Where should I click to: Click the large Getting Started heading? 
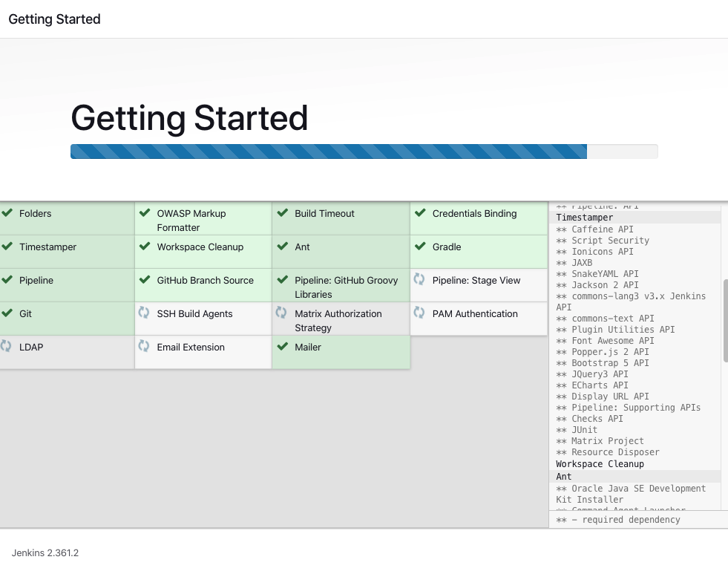(x=189, y=118)
